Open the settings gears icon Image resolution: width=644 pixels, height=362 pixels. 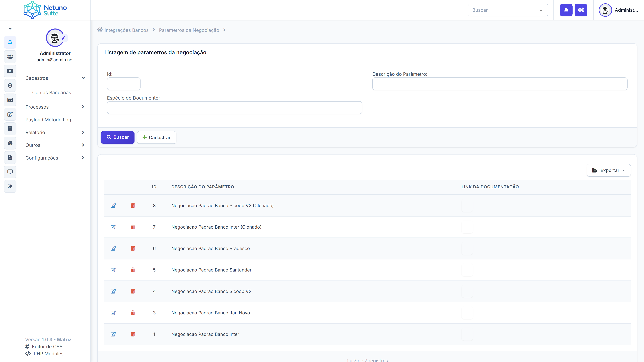pos(581,10)
